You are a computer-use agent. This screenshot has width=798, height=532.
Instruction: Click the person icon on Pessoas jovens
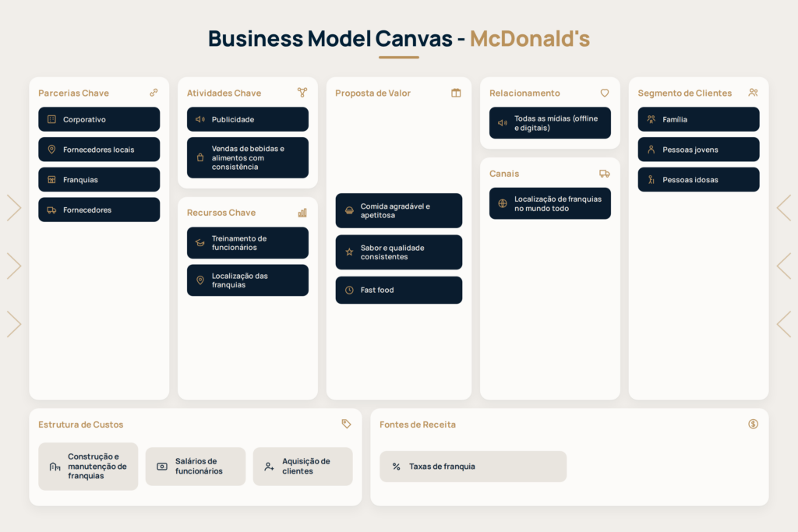(651, 150)
